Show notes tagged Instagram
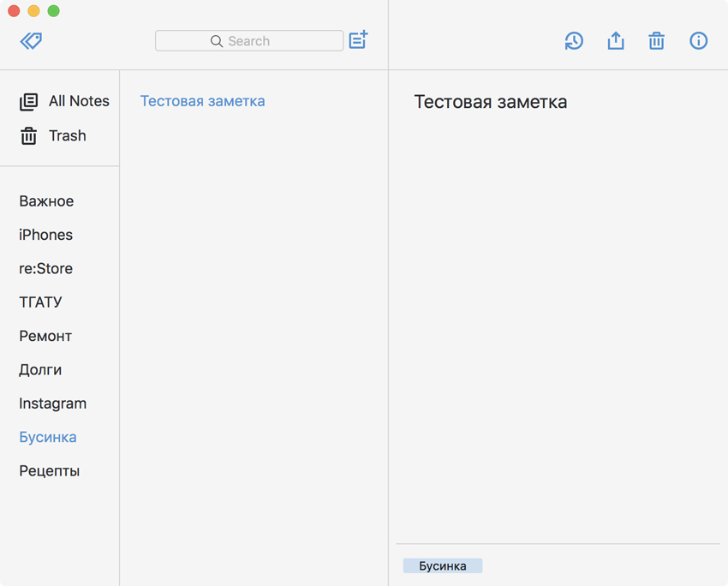 52,404
